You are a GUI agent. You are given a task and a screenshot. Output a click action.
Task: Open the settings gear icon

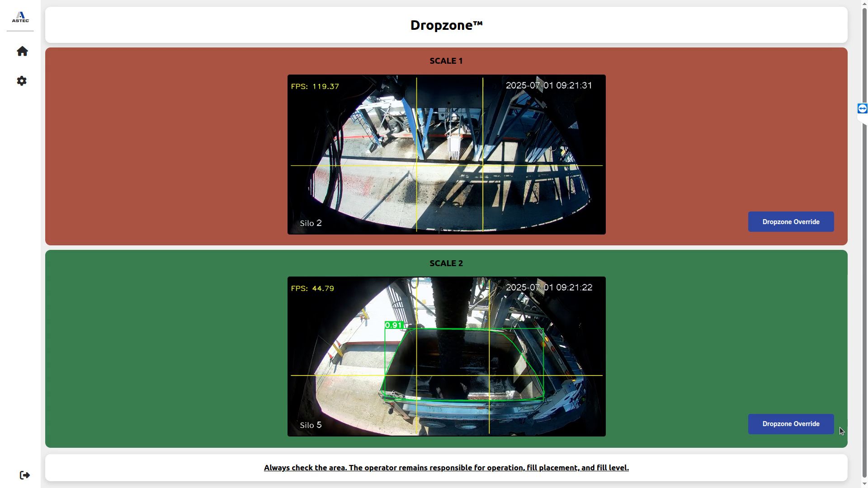point(22,81)
